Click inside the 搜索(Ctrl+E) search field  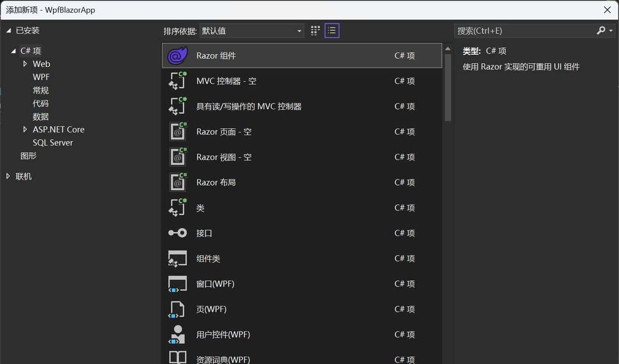click(x=522, y=30)
